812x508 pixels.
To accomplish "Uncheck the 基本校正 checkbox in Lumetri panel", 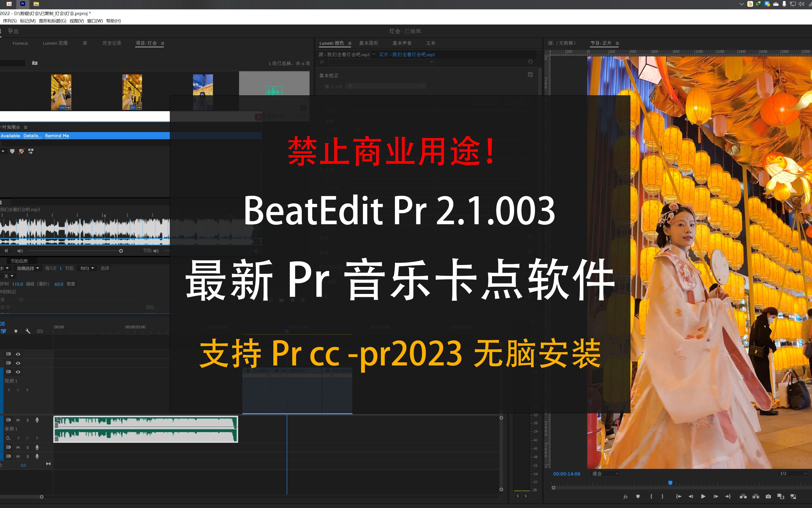I will [x=530, y=74].
